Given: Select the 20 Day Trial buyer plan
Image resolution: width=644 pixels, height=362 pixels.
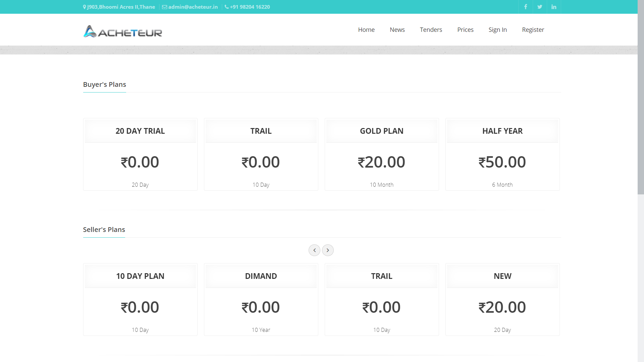Looking at the screenshot, I should pos(140,154).
